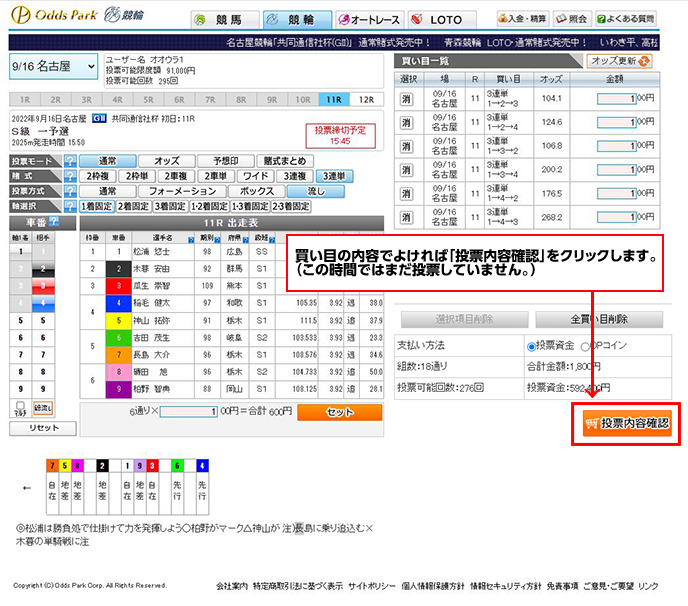Viewport: 688px width, 606px height.
Task: Click unit amount field beside 6通り
Action: pos(189,412)
